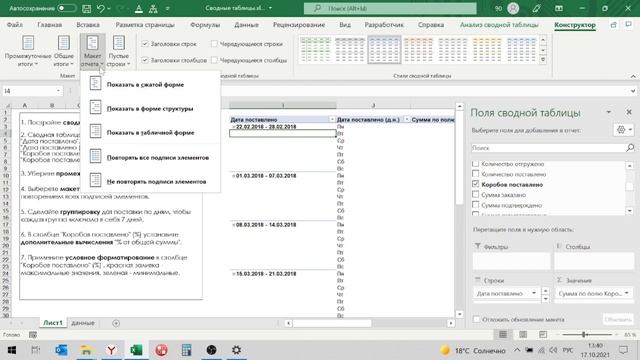Switch to Normal view icon
This screenshot has height=360, width=640.
point(503,335)
